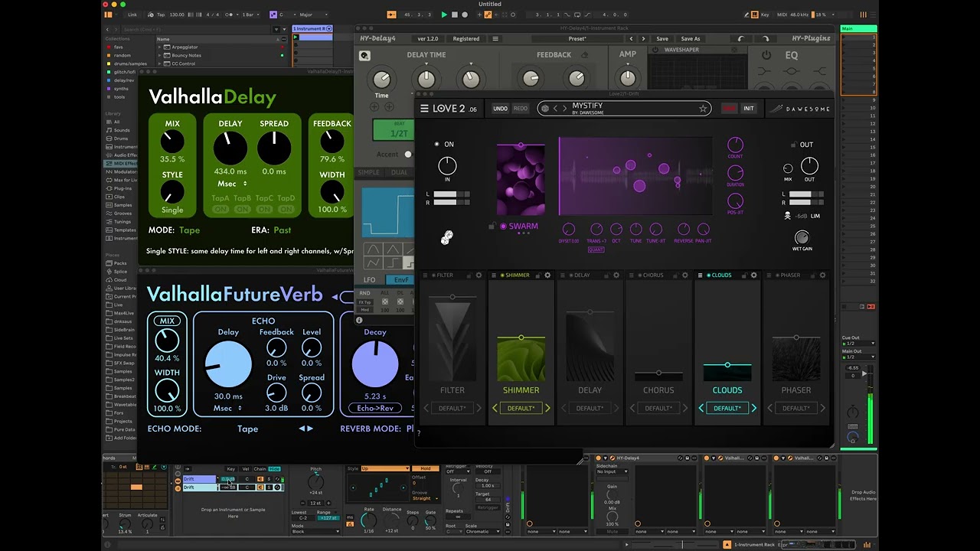
Task: Toggle the LIM limiter in Love 2
Action: point(815,216)
